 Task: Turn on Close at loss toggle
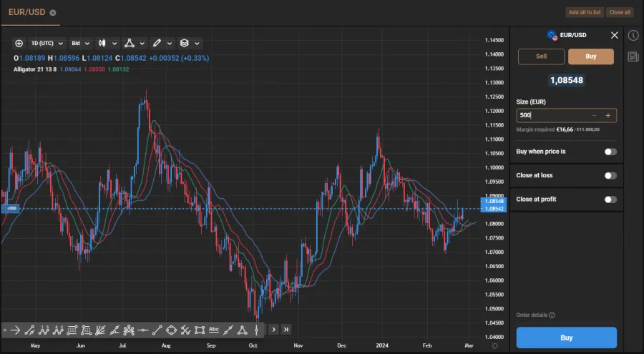tap(610, 175)
